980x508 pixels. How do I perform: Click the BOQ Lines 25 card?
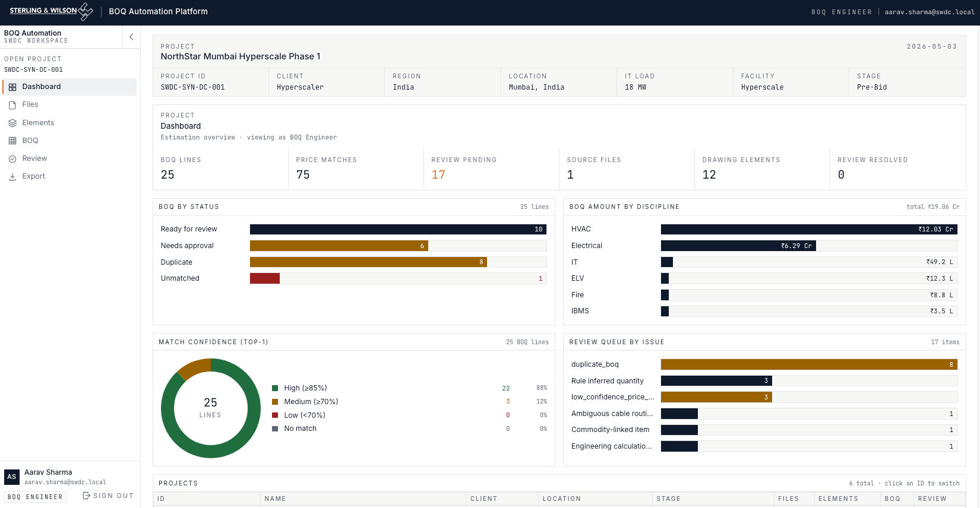[220, 169]
